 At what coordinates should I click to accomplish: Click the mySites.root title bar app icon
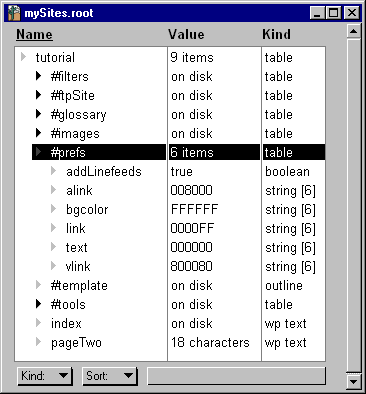(14, 13)
